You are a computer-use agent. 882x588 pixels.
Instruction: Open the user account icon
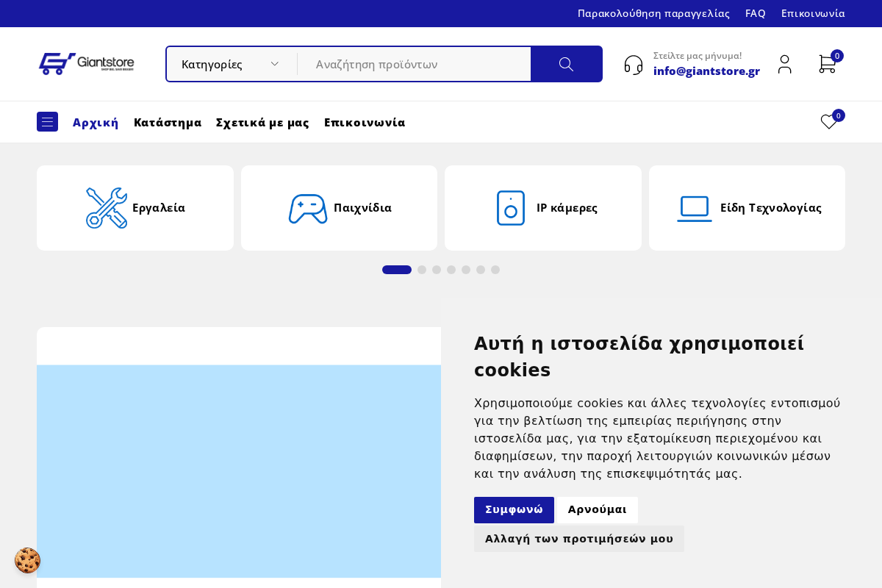pyautogui.click(x=785, y=64)
